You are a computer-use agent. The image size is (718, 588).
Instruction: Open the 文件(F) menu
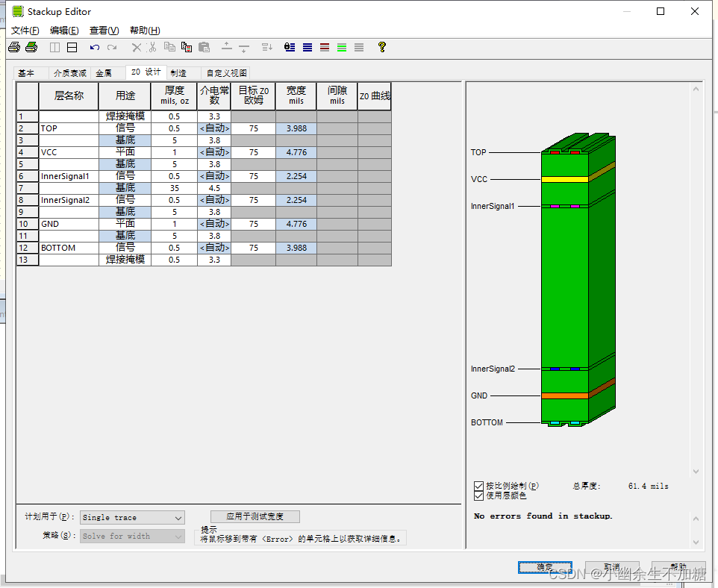[25, 31]
